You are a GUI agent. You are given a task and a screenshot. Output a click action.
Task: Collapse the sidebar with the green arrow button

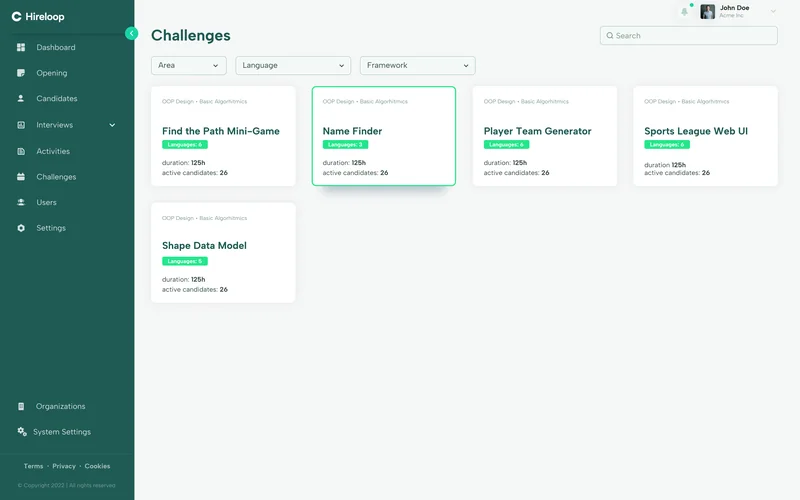pyautogui.click(x=131, y=33)
